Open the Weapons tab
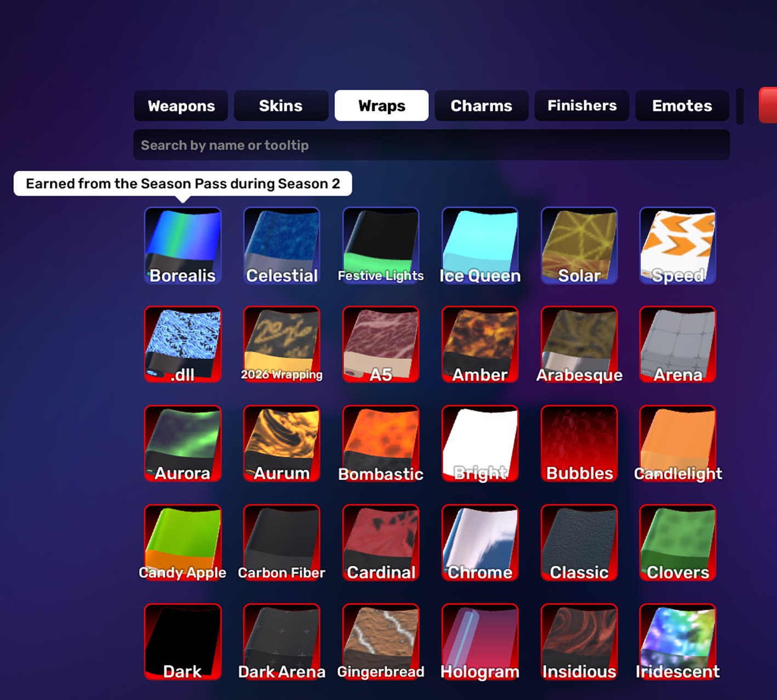Screen dimensions: 777x700 pyautogui.click(x=181, y=106)
